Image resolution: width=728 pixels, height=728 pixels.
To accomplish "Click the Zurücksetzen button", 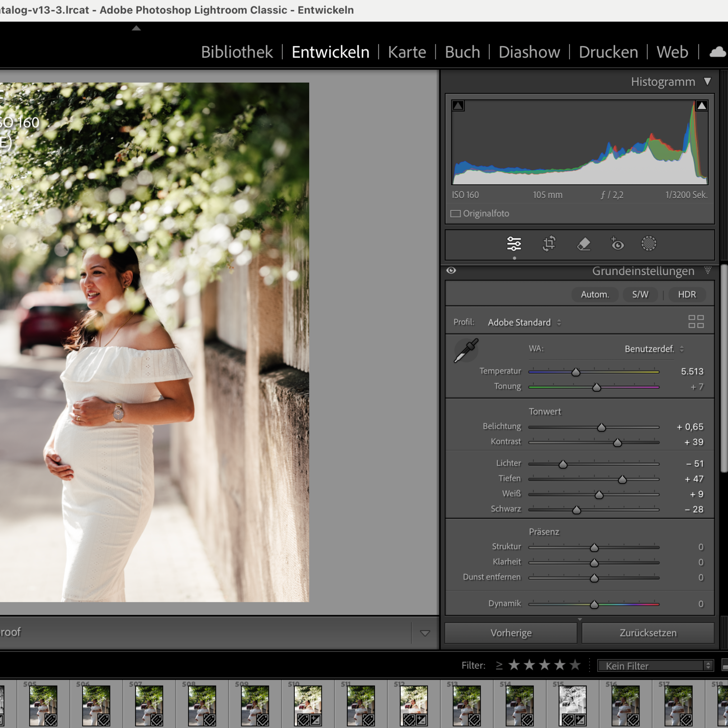I will (648, 633).
